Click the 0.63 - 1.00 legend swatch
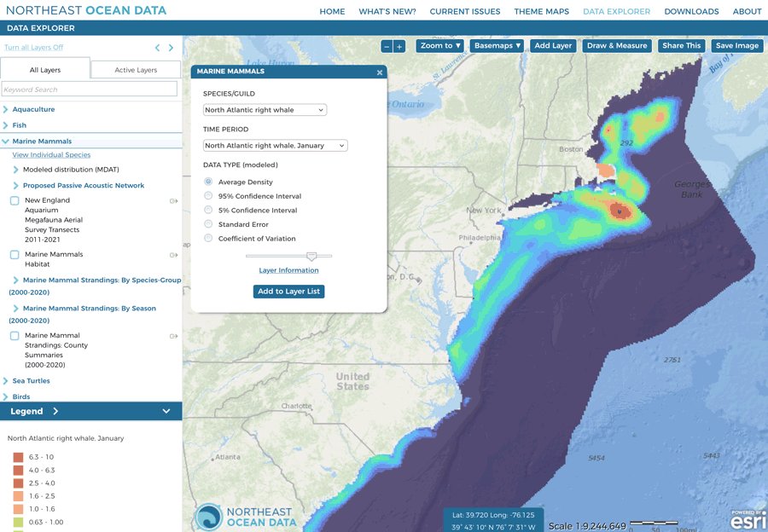This screenshot has height=532, width=768. (x=18, y=523)
